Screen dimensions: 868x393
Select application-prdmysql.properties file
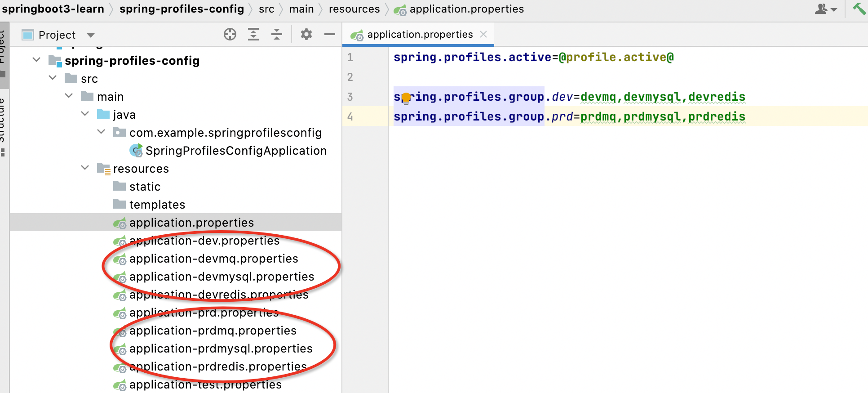[x=221, y=348]
